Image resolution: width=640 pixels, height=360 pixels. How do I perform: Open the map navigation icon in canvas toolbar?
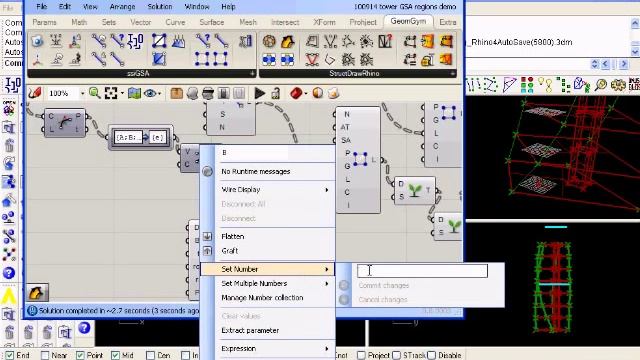(x=134, y=93)
